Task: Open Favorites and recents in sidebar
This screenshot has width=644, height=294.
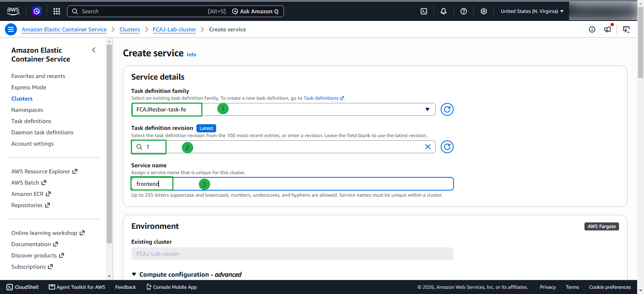Action: (38, 76)
